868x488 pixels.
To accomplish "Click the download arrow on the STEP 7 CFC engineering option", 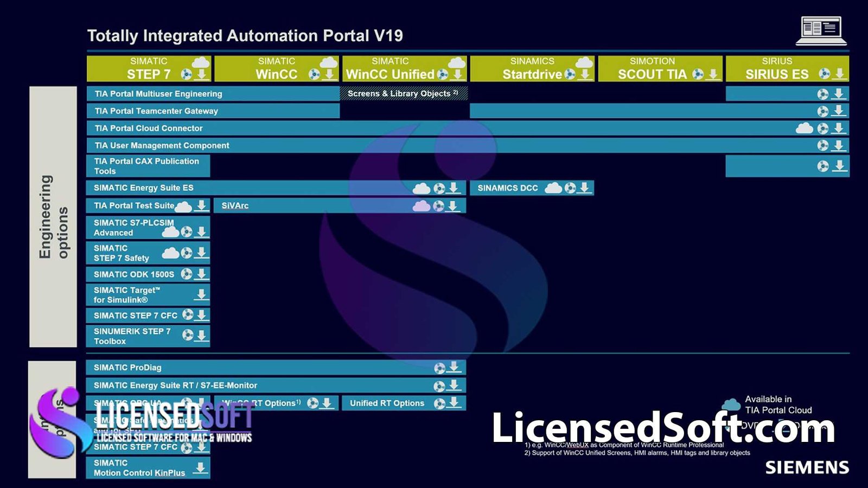I will pos(201,315).
